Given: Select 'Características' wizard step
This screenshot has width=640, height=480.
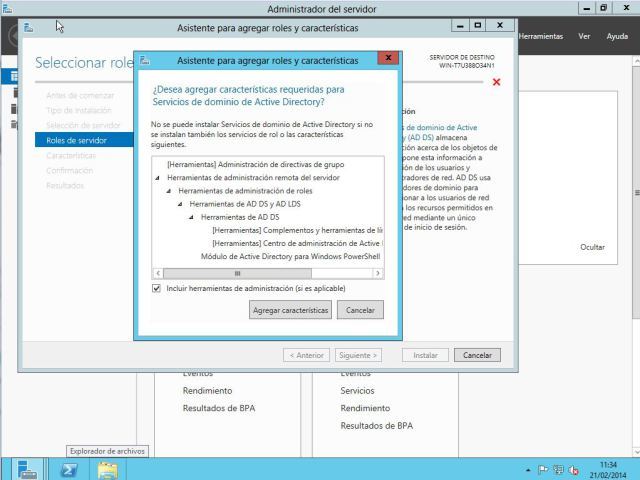Looking at the screenshot, I should tap(71, 156).
